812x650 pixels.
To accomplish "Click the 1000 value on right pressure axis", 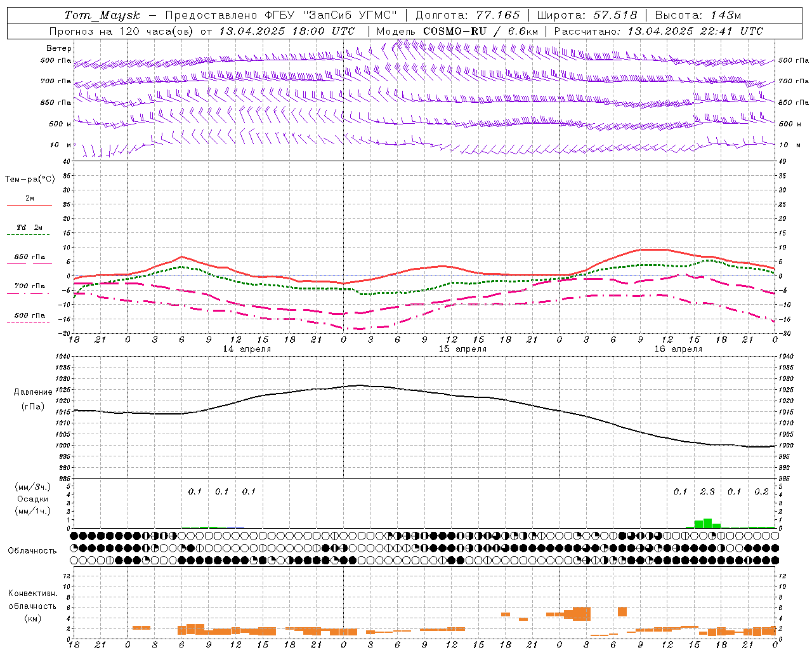I will tap(787, 446).
